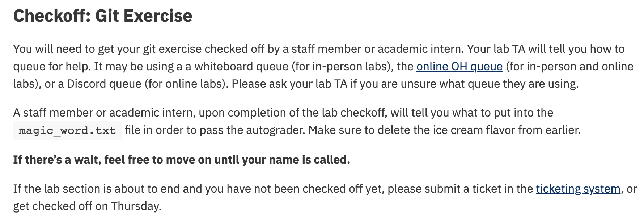Open the online OH queue link
Screen dimensions: 644x223
[459, 67]
